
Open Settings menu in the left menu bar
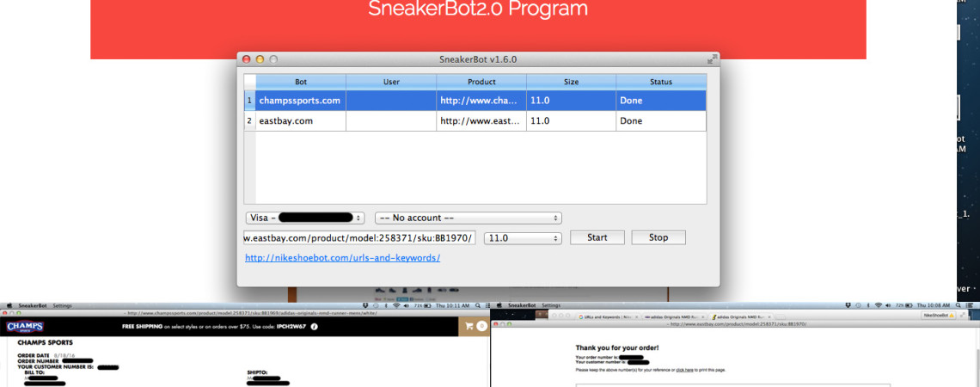(62, 305)
